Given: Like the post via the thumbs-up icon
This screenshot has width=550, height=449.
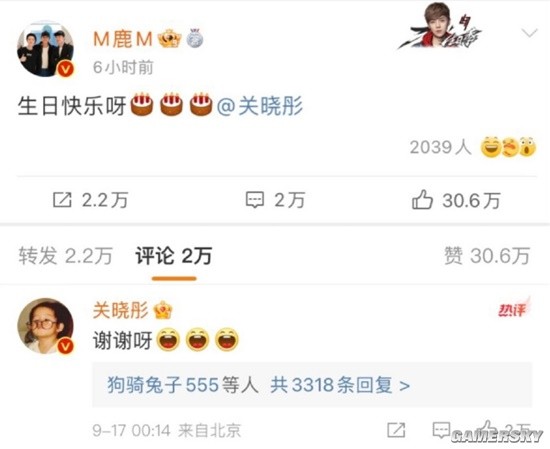Looking at the screenshot, I should click(422, 199).
